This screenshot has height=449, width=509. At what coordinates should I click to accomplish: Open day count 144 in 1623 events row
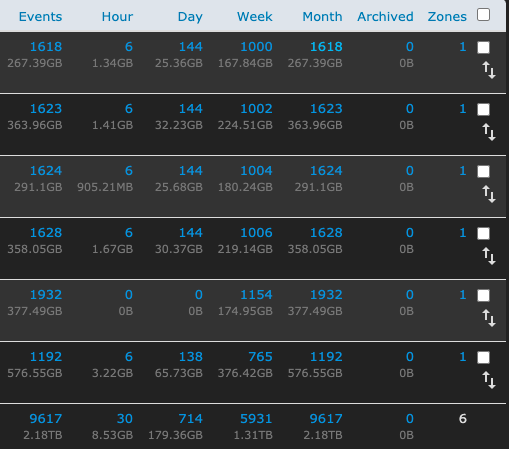[191, 109]
